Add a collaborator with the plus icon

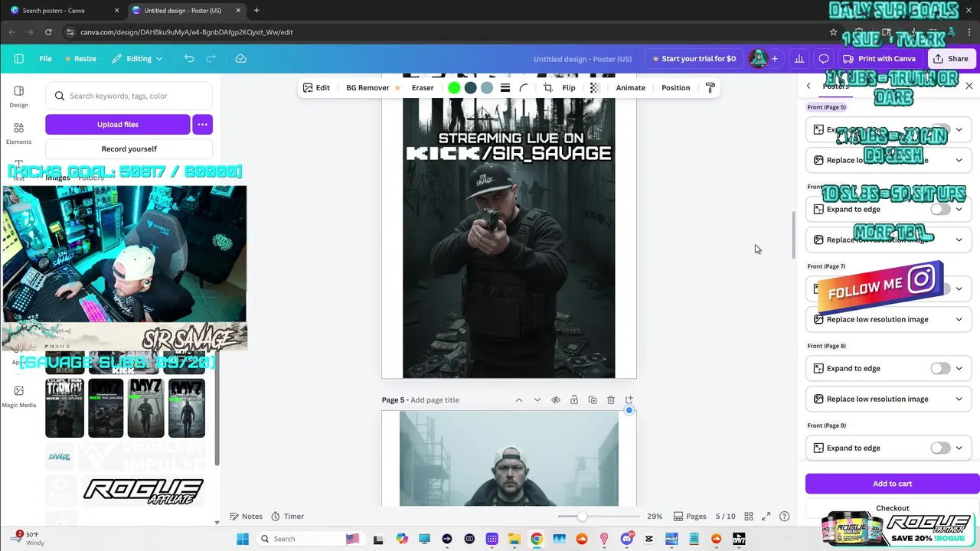coord(775,58)
